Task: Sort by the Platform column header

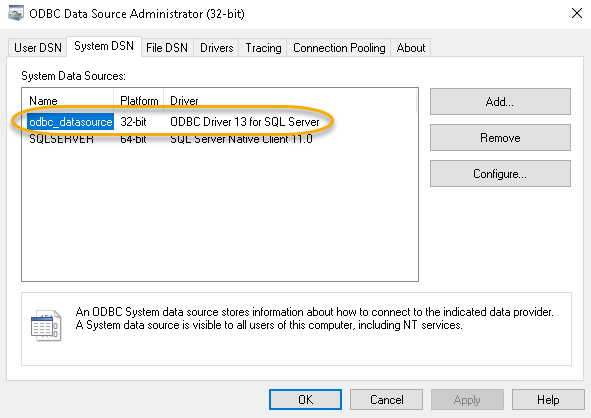Action: [x=139, y=101]
